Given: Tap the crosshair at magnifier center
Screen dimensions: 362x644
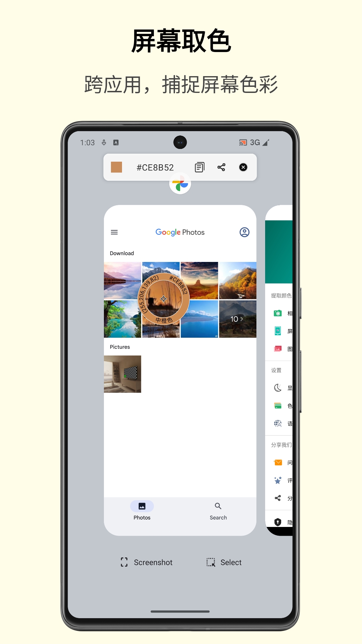Looking at the screenshot, I should pyautogui.click(x=164, y=299).
